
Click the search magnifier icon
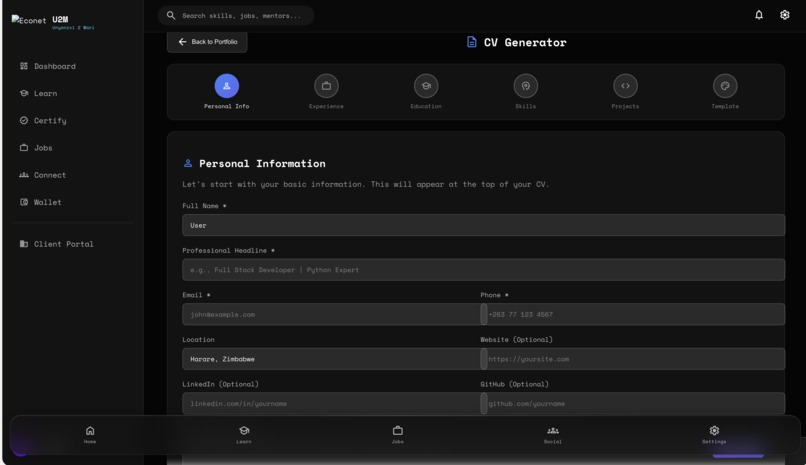click(171, 15)
